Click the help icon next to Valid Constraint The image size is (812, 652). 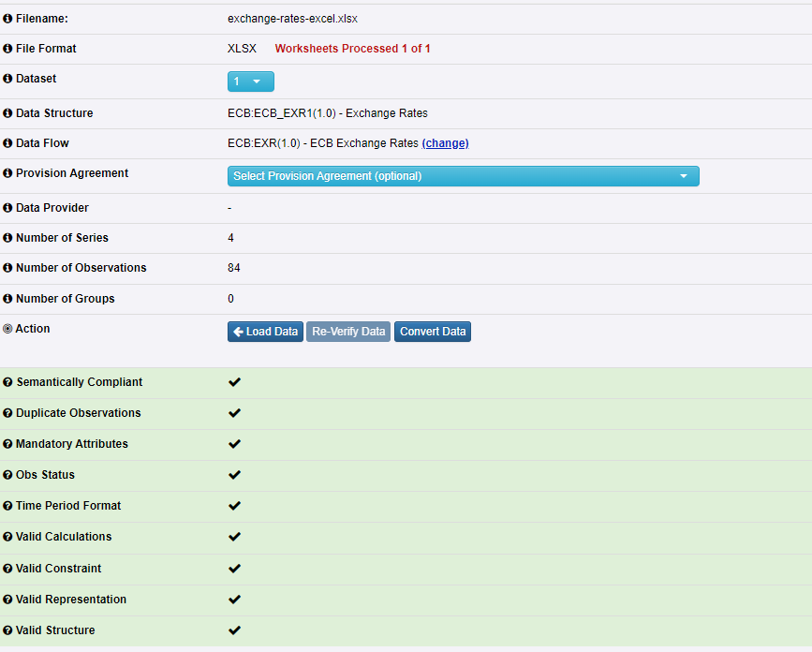[8, 569]
